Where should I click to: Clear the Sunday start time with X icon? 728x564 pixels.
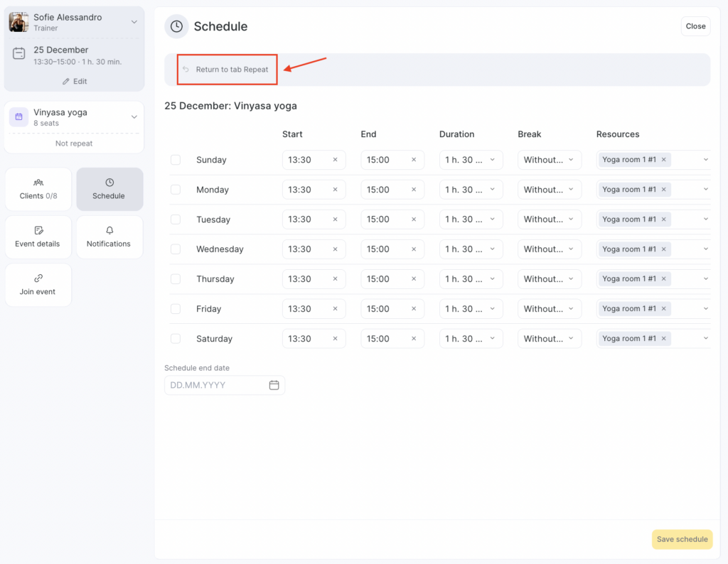[x=335, y=160]
